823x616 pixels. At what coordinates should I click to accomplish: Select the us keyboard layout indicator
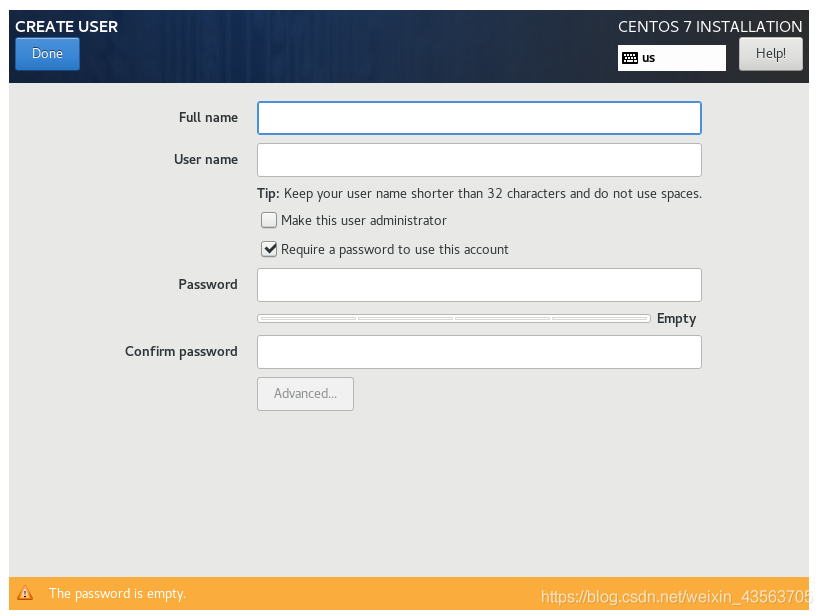click(x=671, y=58)
